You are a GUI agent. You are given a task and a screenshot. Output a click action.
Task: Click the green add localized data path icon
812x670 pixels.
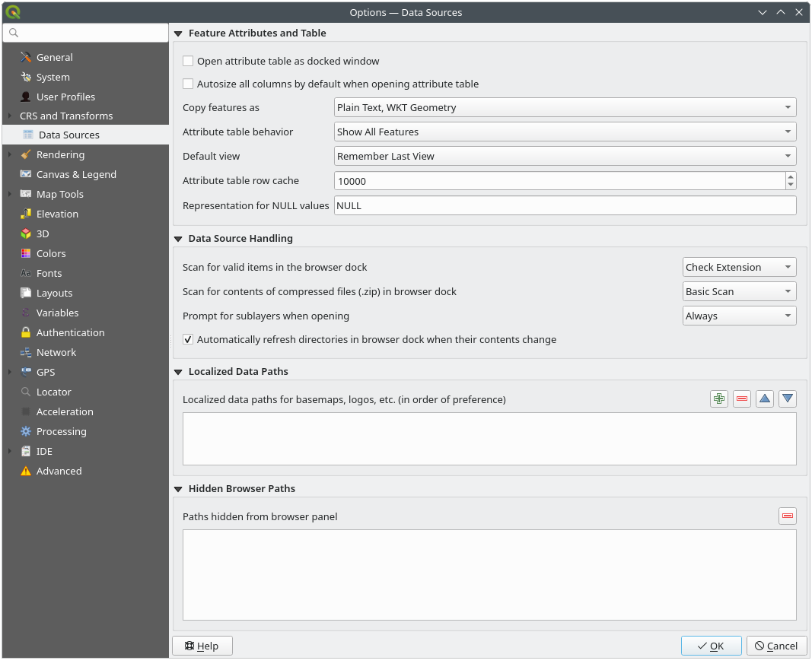point(719,399)
